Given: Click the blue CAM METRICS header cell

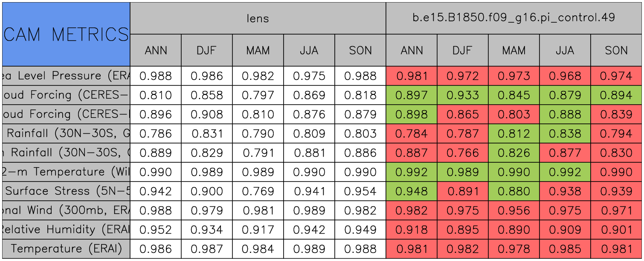Looking at the screenshot, I should pos(66,34).
